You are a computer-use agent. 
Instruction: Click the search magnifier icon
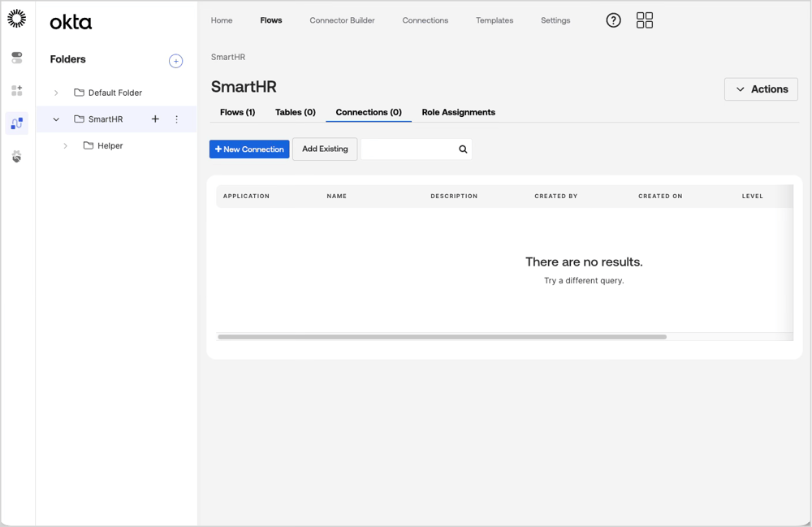coord(463,149)
